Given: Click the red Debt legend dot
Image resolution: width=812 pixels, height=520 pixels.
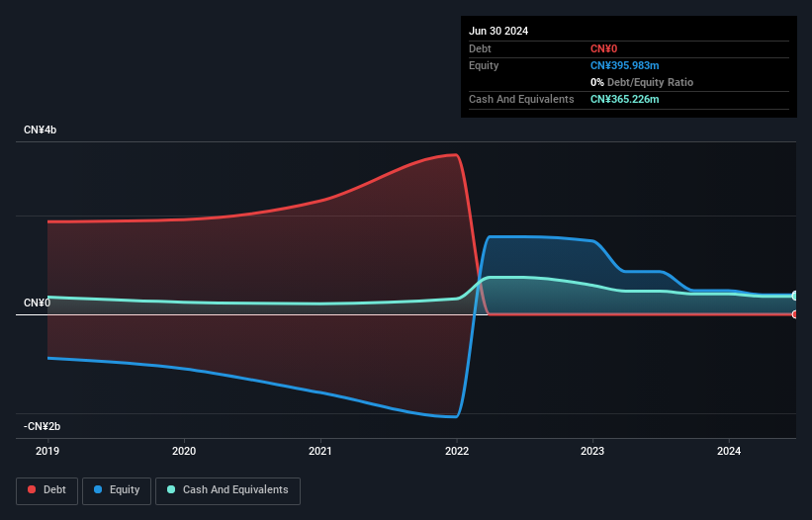Looking at the screenshot, I should pos(32,489).
